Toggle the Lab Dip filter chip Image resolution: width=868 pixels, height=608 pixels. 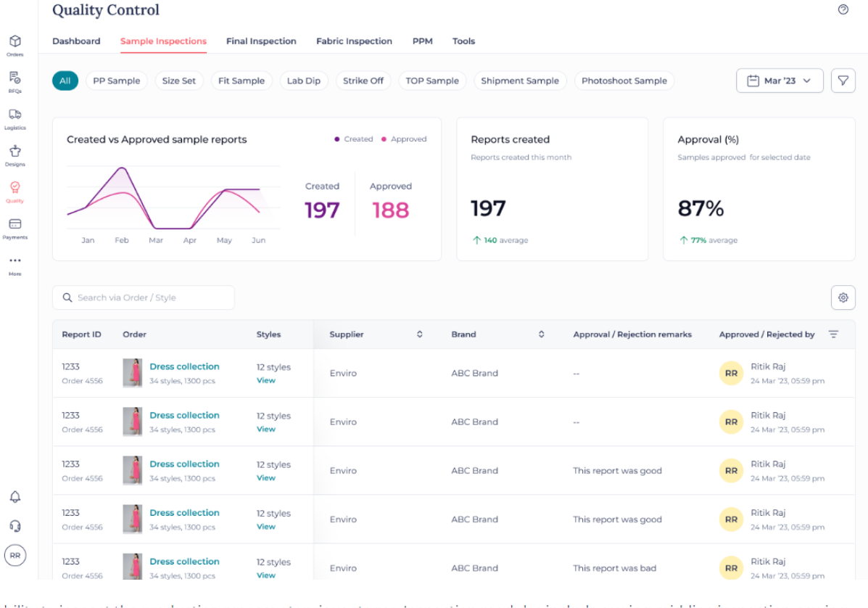pos(303,81)
